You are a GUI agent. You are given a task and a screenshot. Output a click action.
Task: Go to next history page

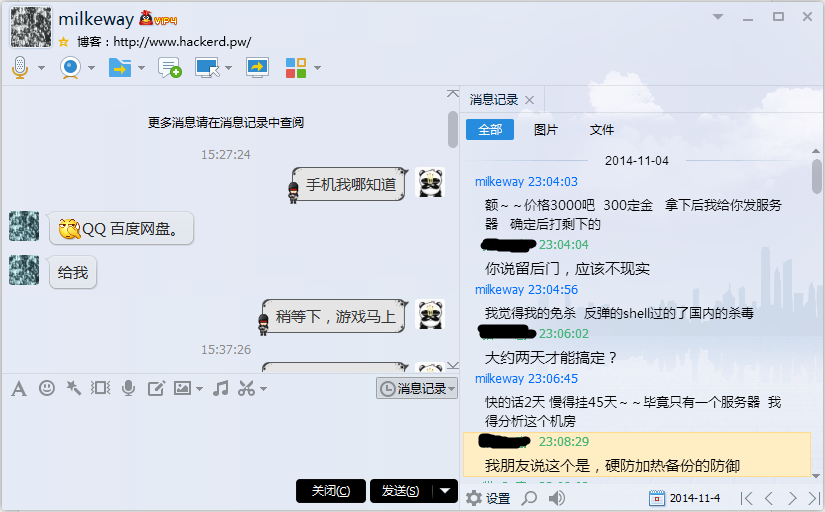792,498
